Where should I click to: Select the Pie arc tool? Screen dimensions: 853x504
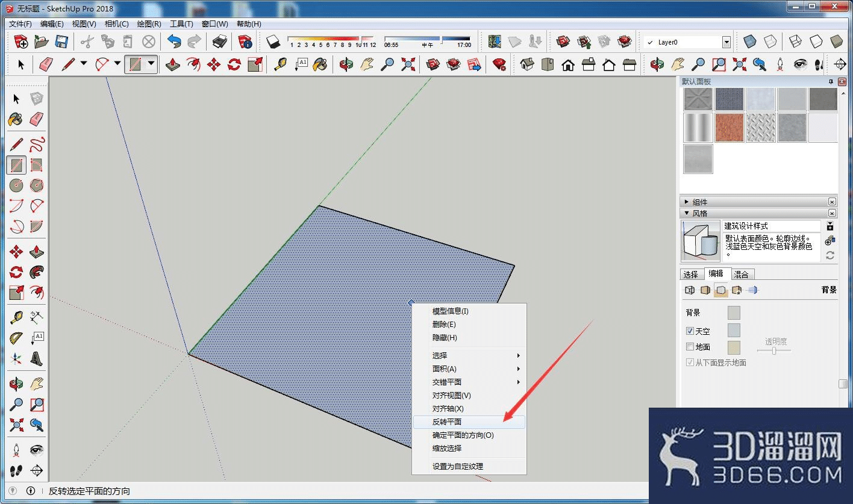point(37,226)
